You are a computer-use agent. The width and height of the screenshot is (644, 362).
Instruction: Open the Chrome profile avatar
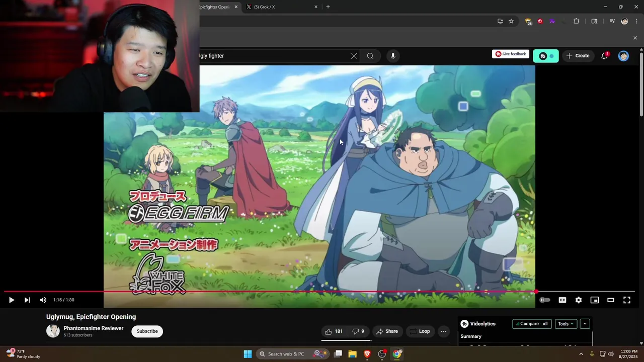pyautogui.click(x=624, y=21)
